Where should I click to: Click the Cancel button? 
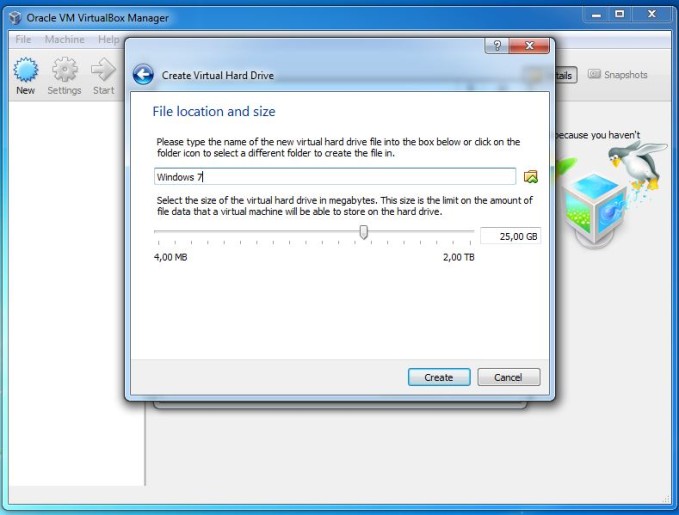(508, 377)
